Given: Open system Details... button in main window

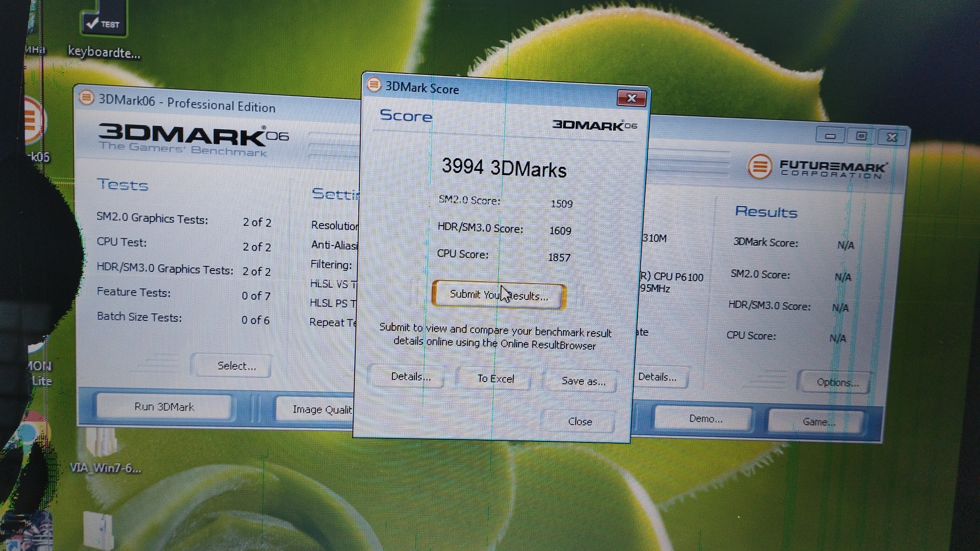Looking at the screenshot, I should 658,377.
